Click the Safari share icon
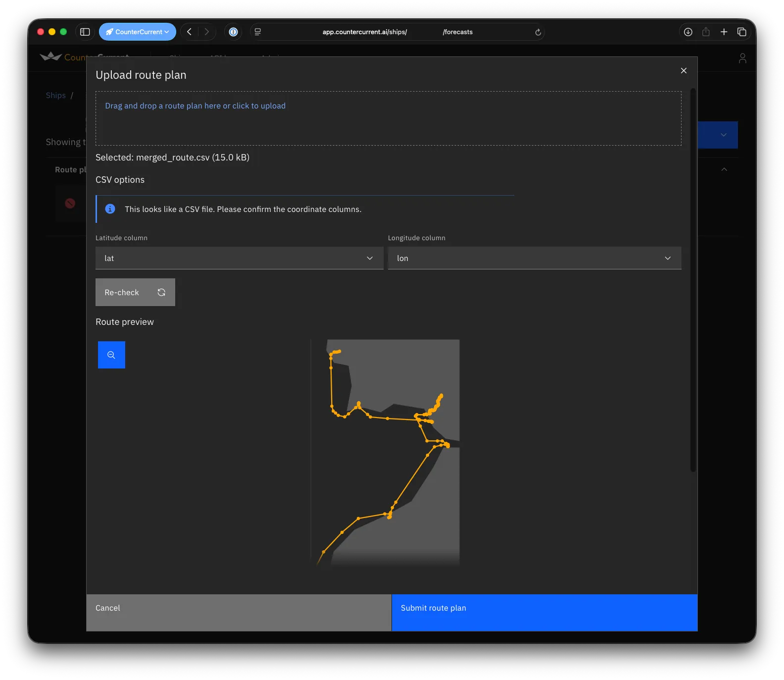Viewport: 784px width, 680px height. (706, 32)
